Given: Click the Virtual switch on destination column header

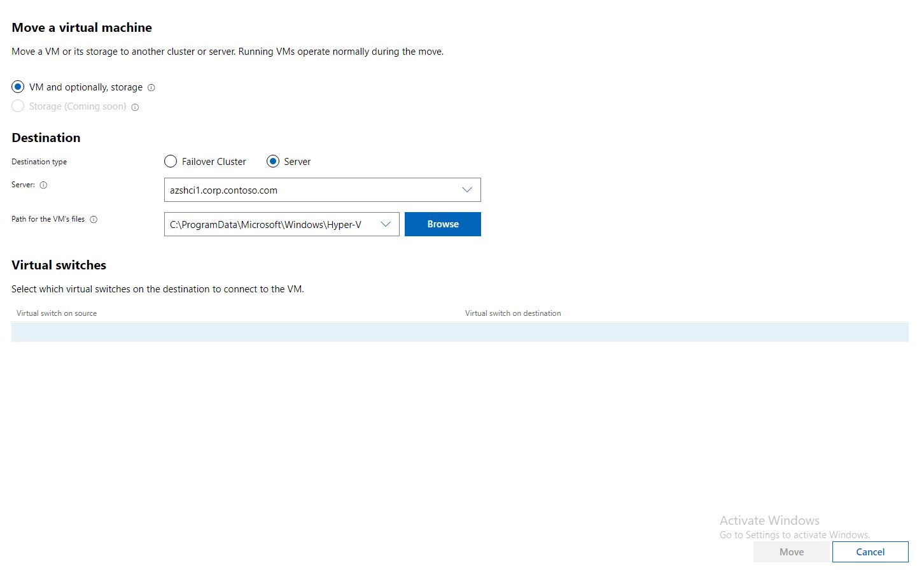Looking at the screenshot, I should (513, 313).
